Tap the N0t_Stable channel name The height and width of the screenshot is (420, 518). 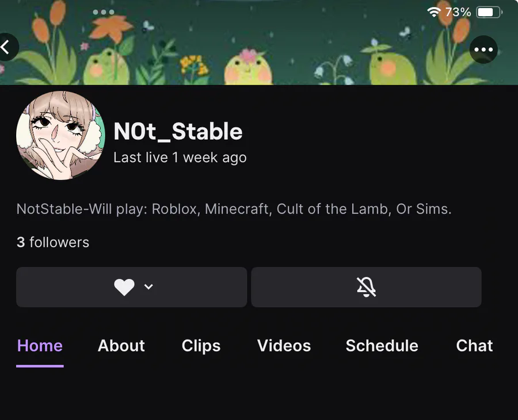(178, 132)
